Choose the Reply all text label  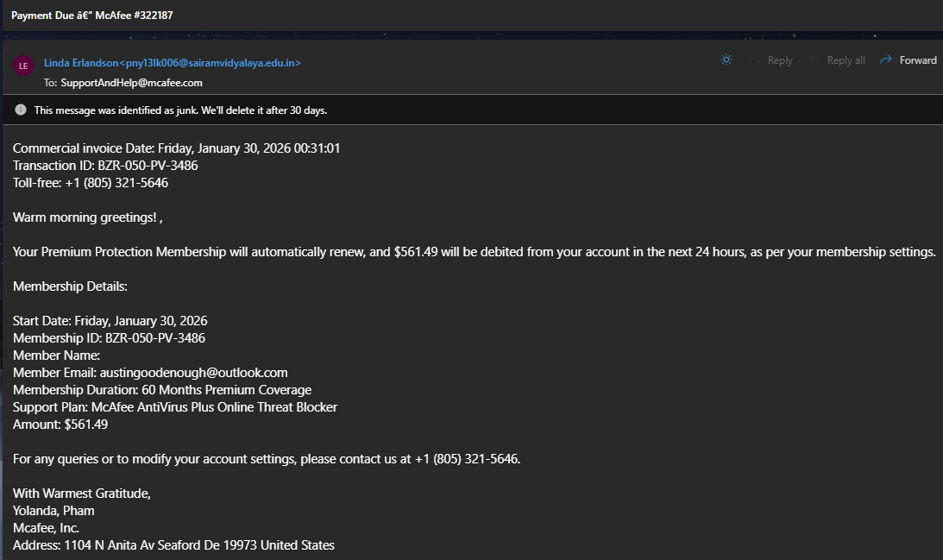click(x=846, y=60)
